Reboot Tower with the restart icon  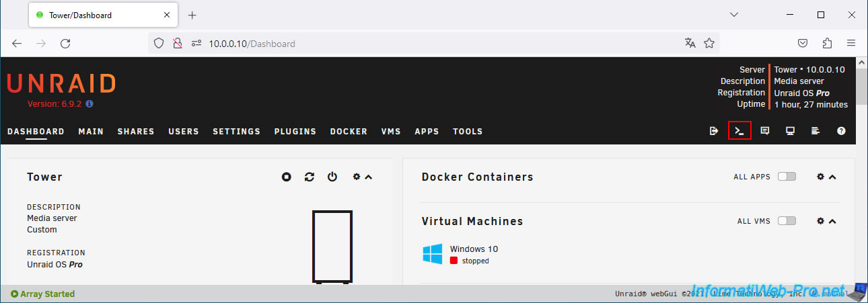click(x=310, y=177)
